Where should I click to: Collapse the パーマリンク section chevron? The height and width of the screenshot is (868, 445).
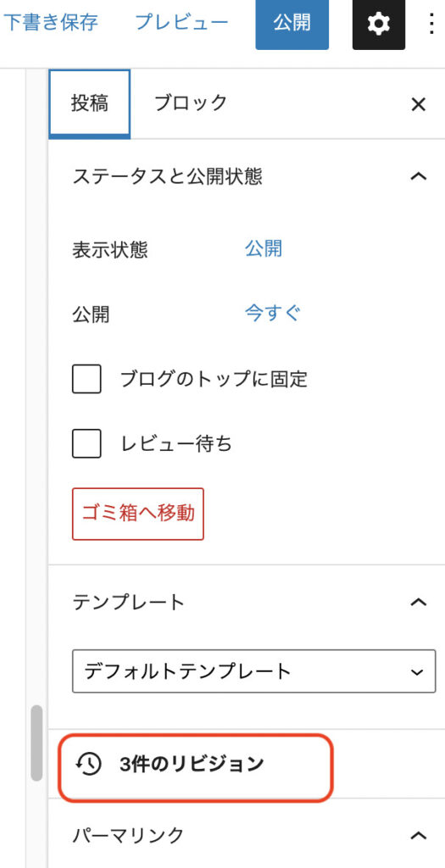pyautogui.click(x=419, y=835)
